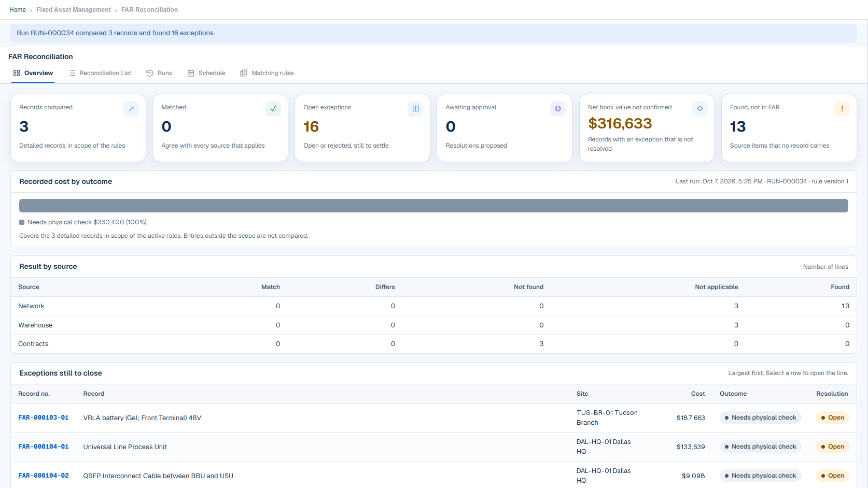
Task: Open the Matching rules tab
Action: (267, 73)
